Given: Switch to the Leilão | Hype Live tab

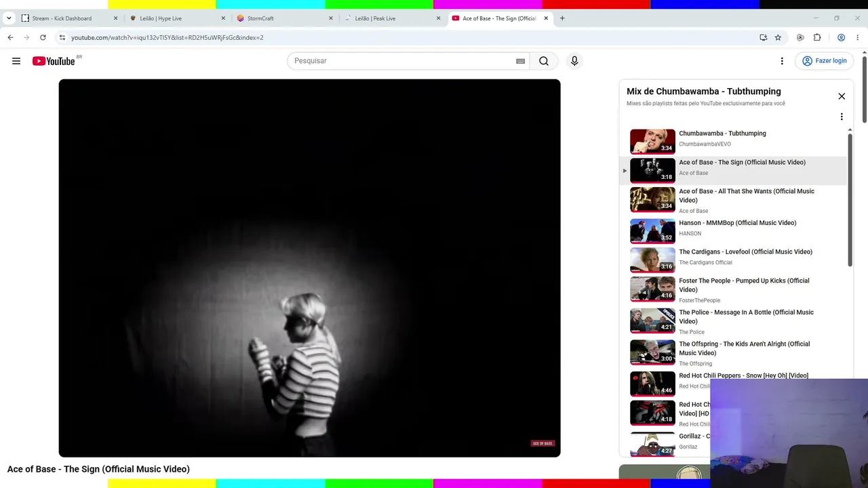Looking at the screenshot, I should click(176, 18).
